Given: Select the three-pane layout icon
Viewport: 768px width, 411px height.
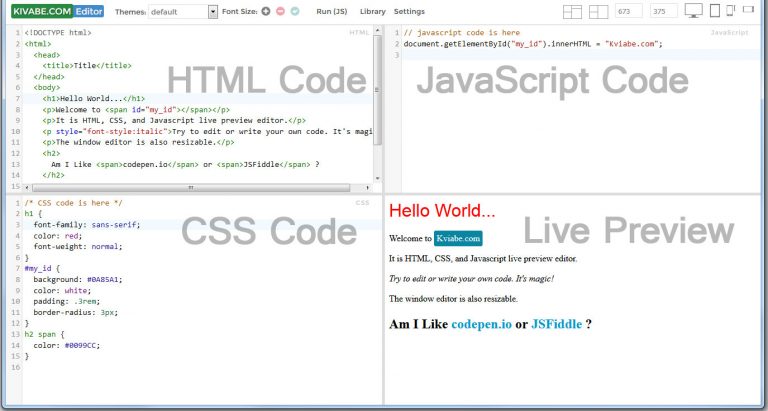Looking at the screenshot, I should click(x=572, y=11).
